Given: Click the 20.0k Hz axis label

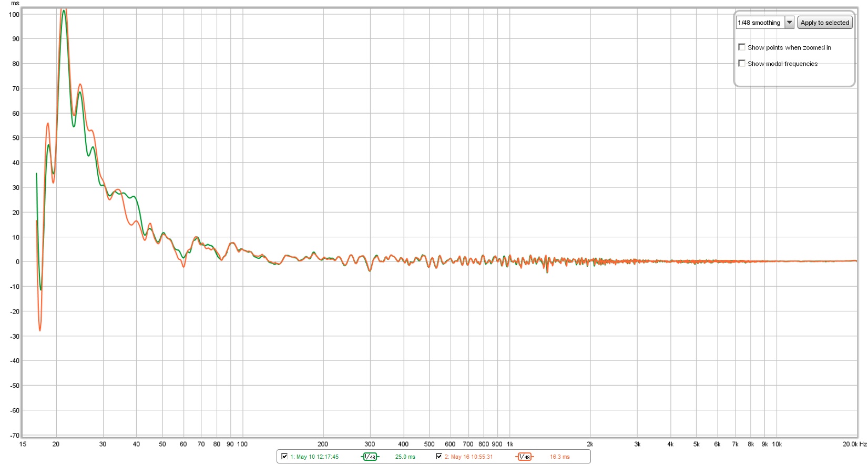Looking at the screenshot, I should point(854,444).
